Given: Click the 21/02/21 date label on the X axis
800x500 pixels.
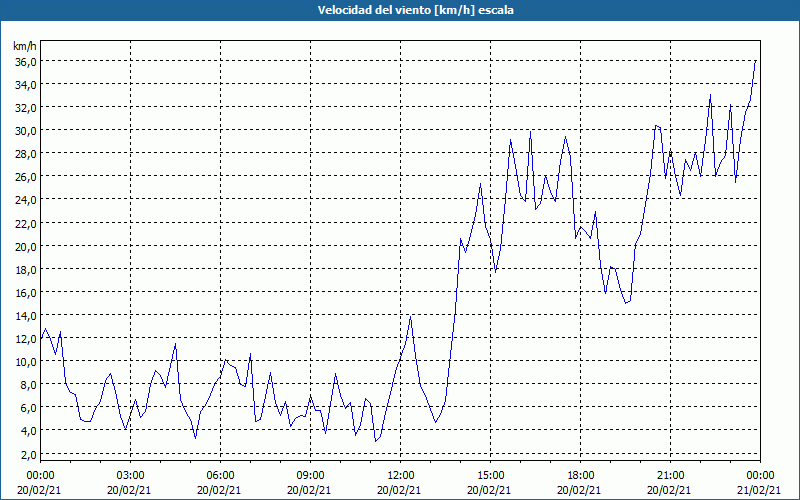Looking at the screenshot, I should pyautogui.click(x=759, y=490).
